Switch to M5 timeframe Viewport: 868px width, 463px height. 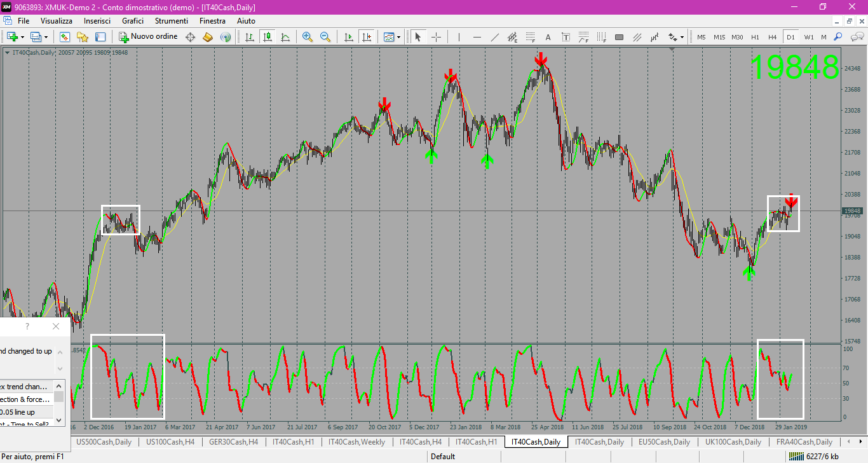(x=702, y=37)
